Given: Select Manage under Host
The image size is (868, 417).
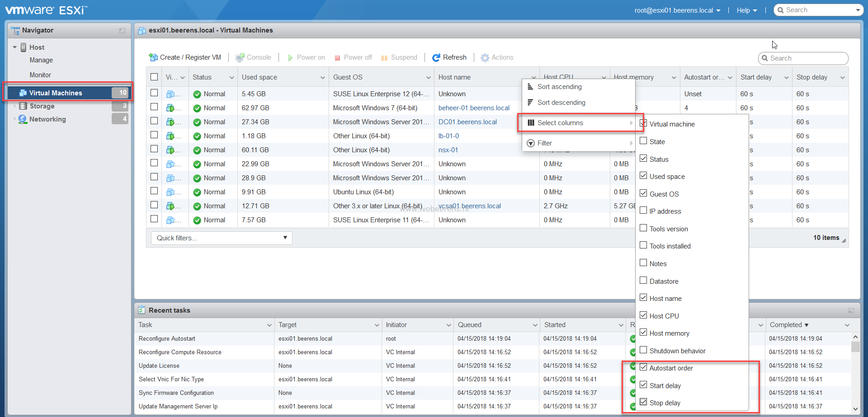Looking at the screenshot, I should [x=41, y=60].
